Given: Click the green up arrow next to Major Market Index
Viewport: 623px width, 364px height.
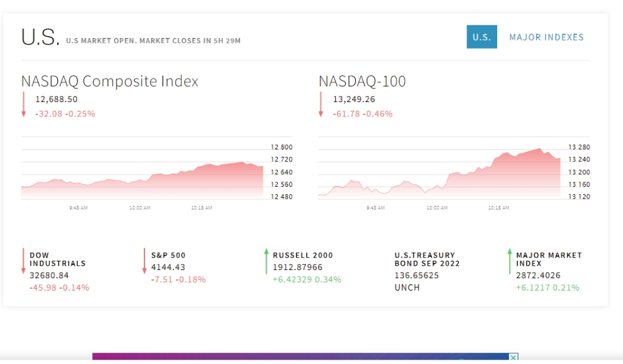Looking at the screenshot, I should pyautogui.click(x=510, y=261).
